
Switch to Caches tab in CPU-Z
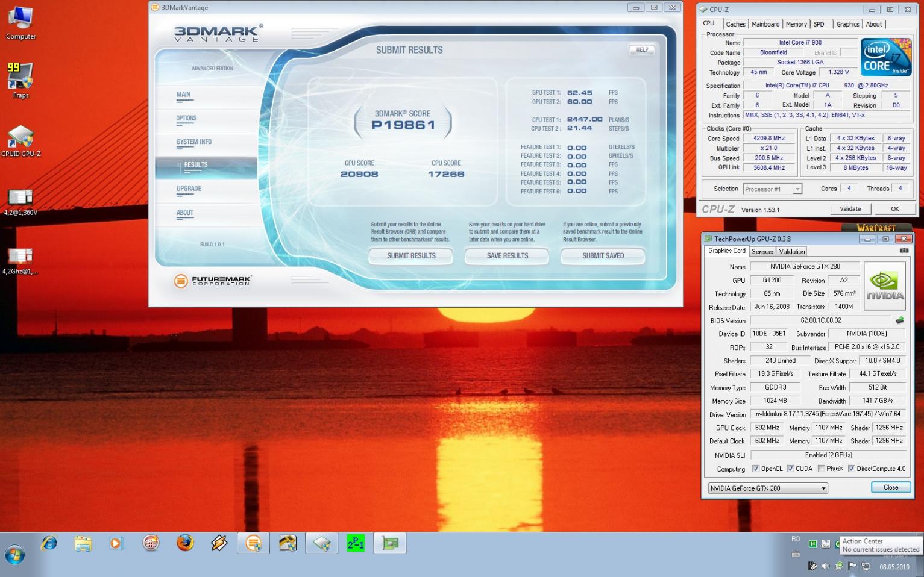735,24
